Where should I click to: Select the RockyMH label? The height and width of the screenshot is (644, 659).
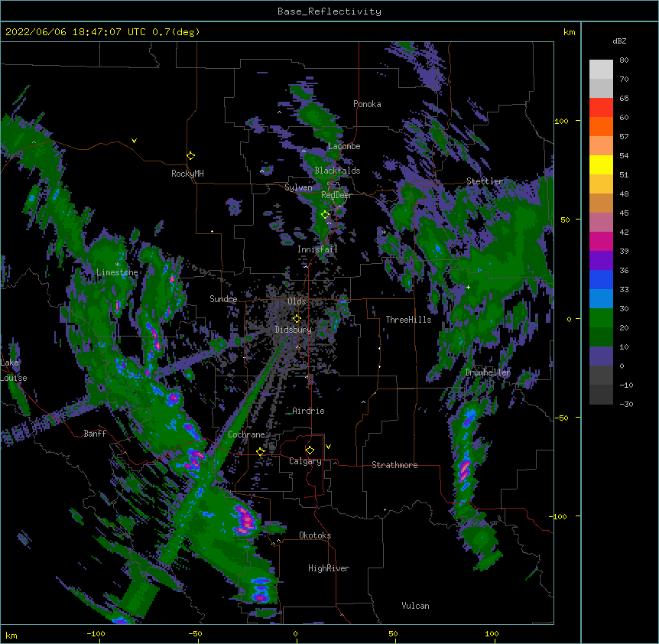coord(187,174)
